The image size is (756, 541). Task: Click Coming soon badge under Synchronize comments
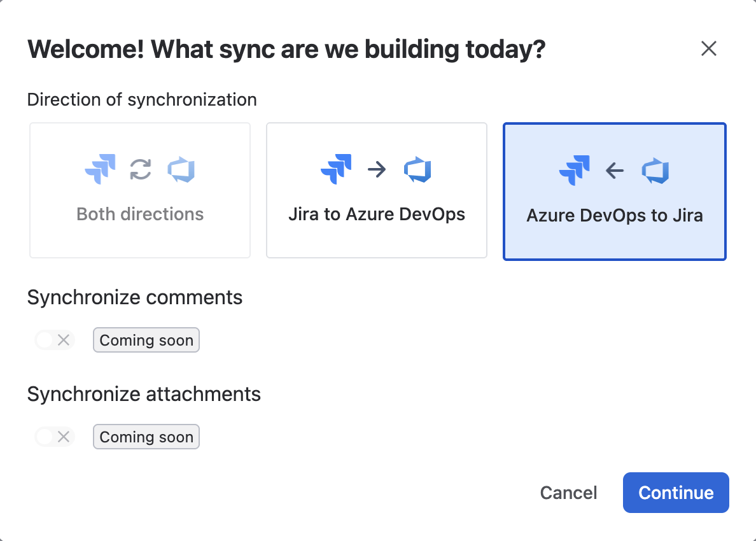[146, 340]
